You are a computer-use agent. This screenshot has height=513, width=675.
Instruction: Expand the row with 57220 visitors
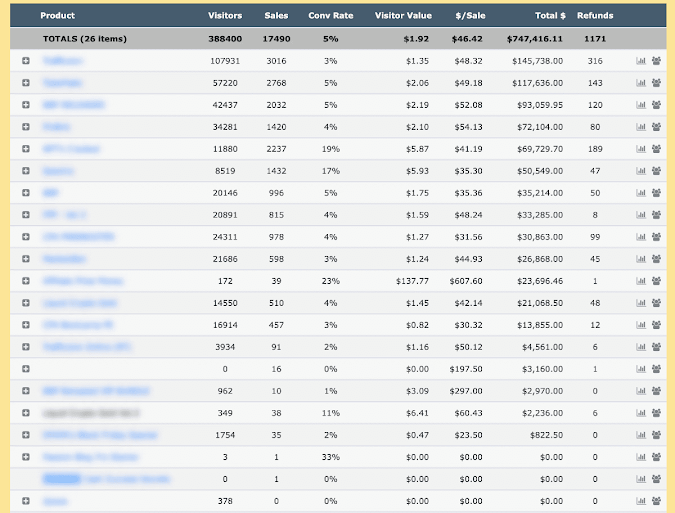coord(26,83)
